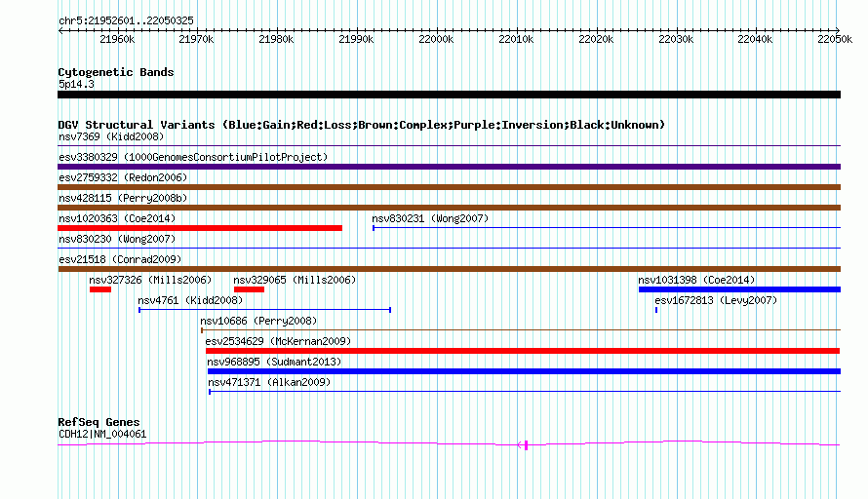Click the nsv329065 (Mills2006) label
This screenshot has width=868, height=499.
[x=295, y=280]
